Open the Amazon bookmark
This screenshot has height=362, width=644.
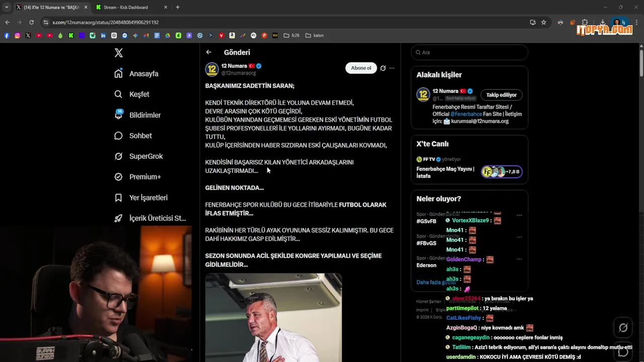232,35
